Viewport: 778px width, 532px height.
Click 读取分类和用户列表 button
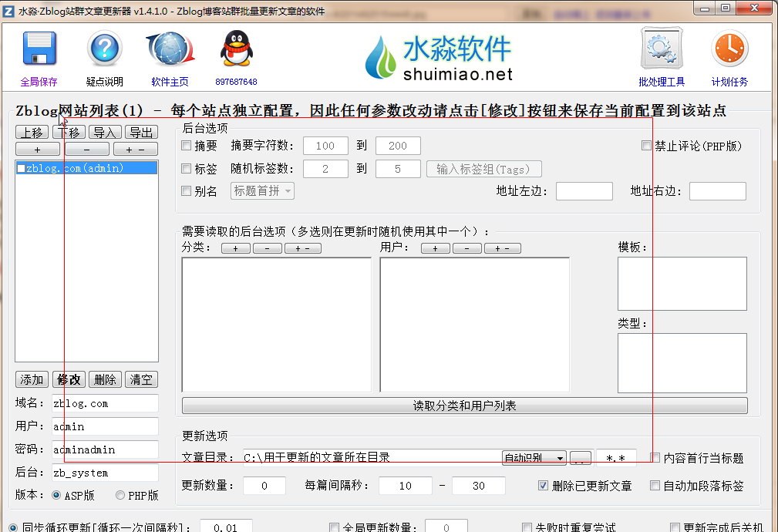(x=465, y=406)
